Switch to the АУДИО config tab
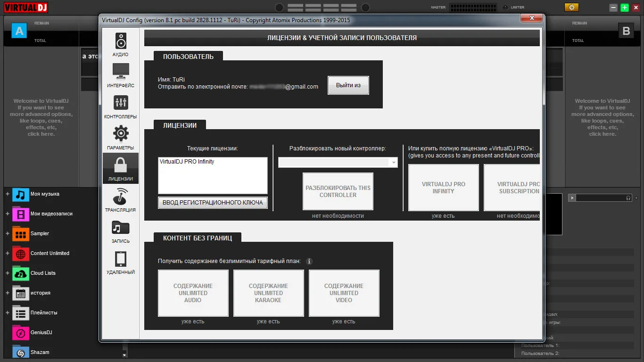Screen dimensions: 644x362 click(x=121, y=44)
